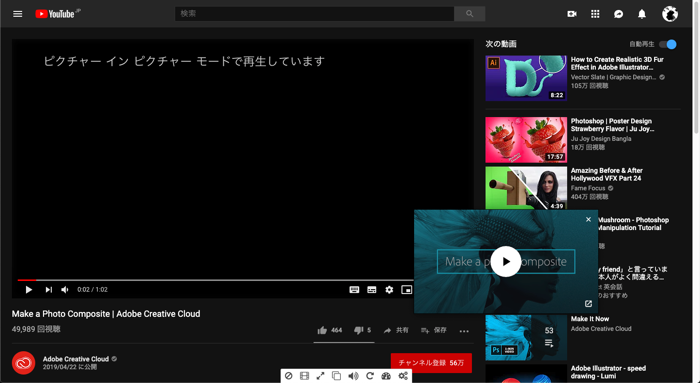The image size is (700, 383).
Task: Open the Adobe Creative Cloud channel link
Action: pyautogui.click(x=76, y=359)
